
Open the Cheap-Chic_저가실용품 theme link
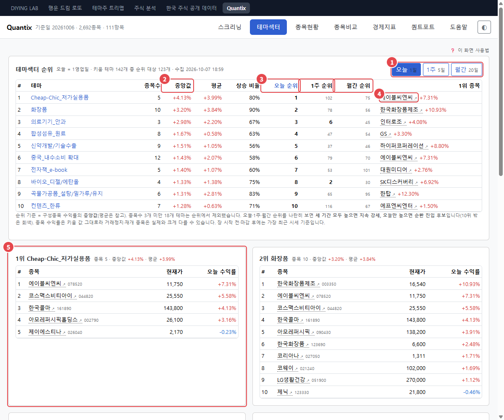(x=60, y=97)
